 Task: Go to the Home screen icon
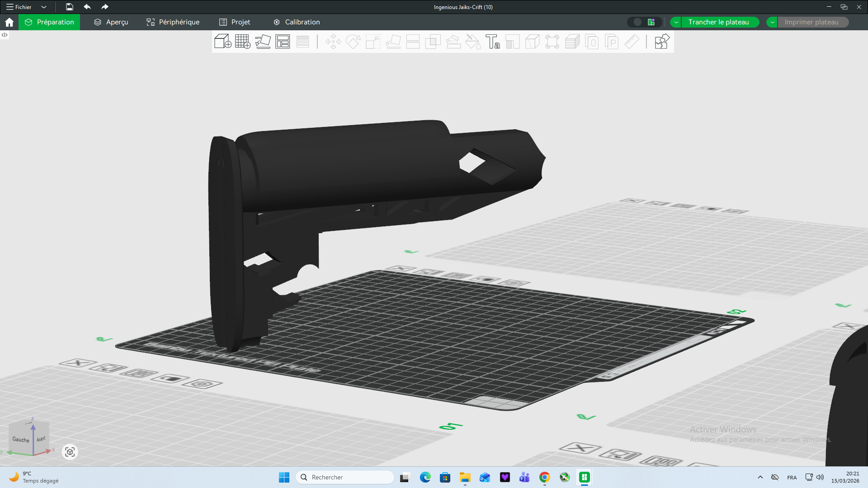(9, 22)
